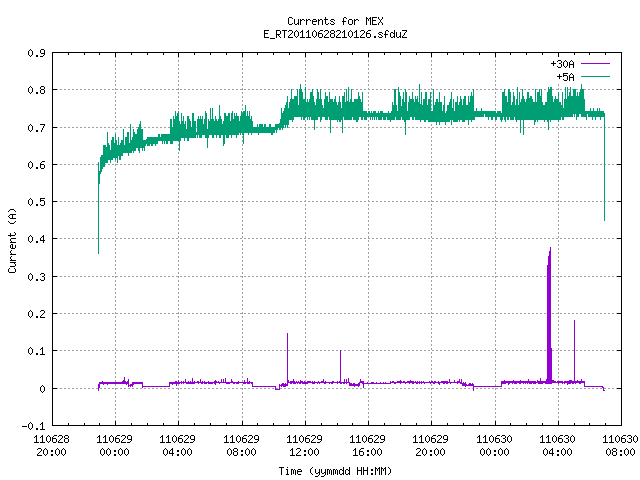Click the 0.8 y-axis tick label
This screenshot has width=640, height=480.
pos(36,90)
